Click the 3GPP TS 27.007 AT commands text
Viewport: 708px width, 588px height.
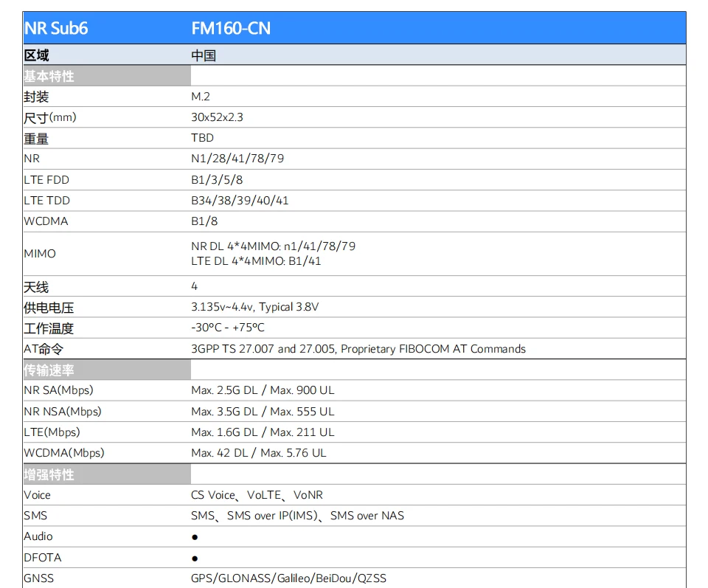(358, 349)
